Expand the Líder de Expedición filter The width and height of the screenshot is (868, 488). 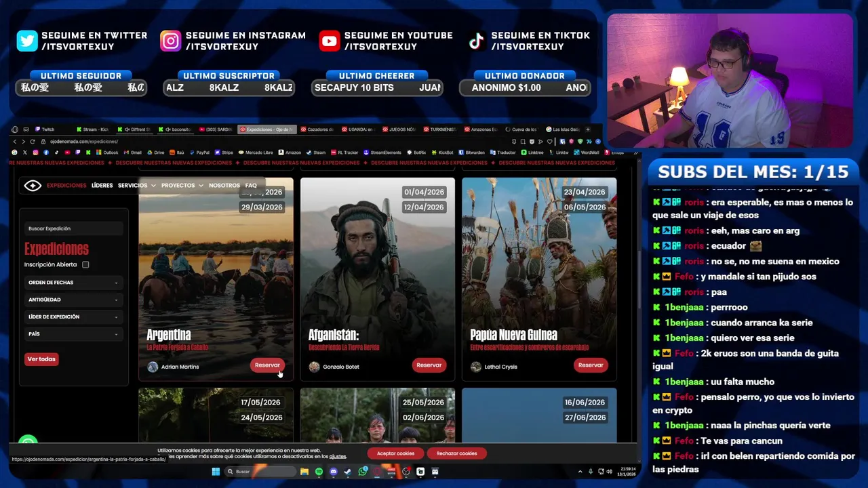point(73,317)
